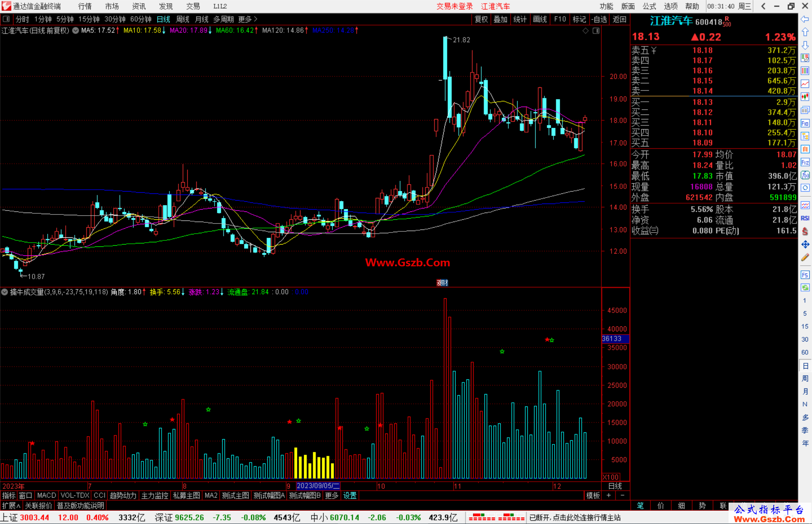
Task: Click the green refresh sidebar icon
Action: coord(805,288)
